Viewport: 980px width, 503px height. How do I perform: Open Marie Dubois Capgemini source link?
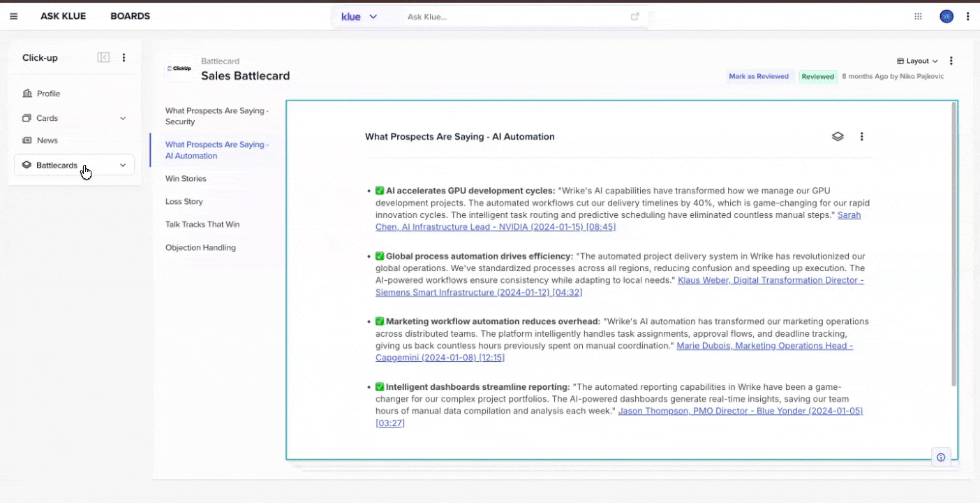point(614,351)
